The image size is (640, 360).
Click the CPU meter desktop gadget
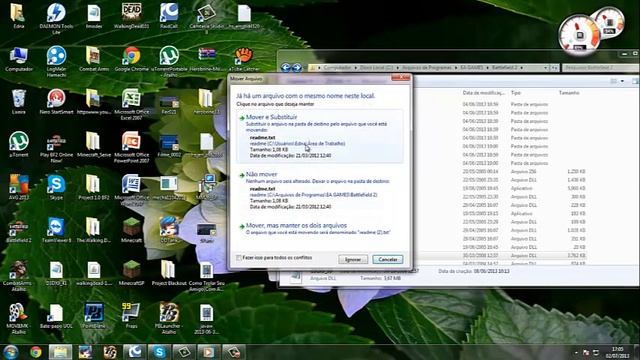click(579, 34)
